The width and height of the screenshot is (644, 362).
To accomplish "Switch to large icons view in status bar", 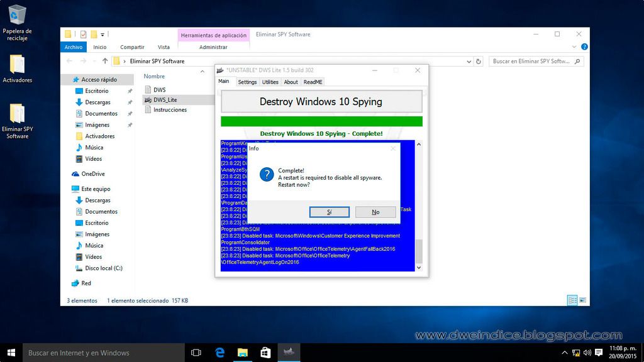I will click(x=582, y=300).
